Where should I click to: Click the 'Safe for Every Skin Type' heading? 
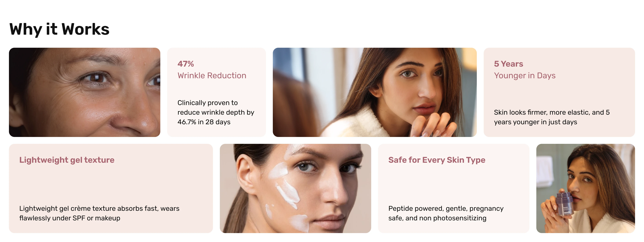(437, 160)
